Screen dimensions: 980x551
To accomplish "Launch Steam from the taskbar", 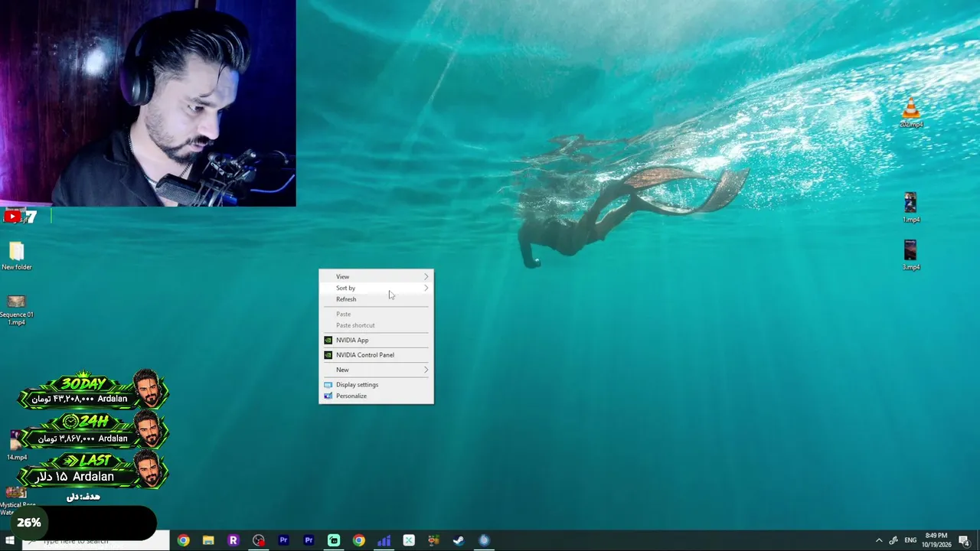I will tap(459, 540).
